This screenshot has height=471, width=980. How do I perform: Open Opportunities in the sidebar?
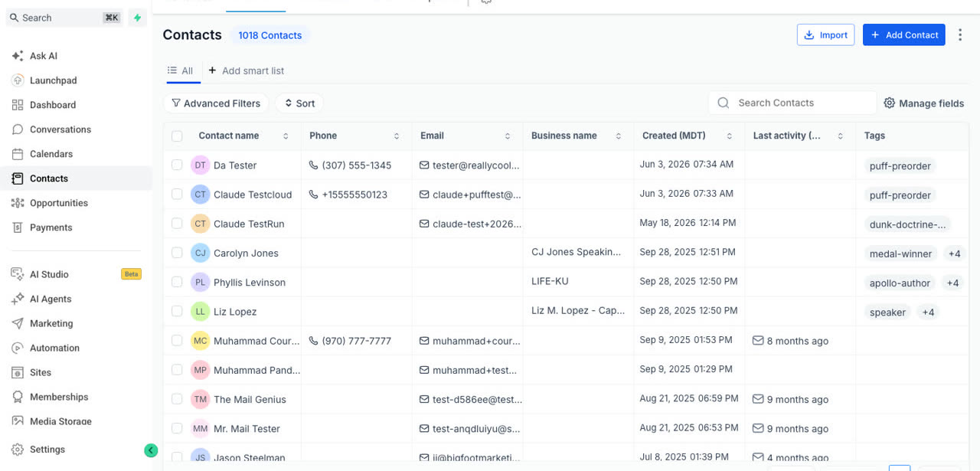point(59,203)
